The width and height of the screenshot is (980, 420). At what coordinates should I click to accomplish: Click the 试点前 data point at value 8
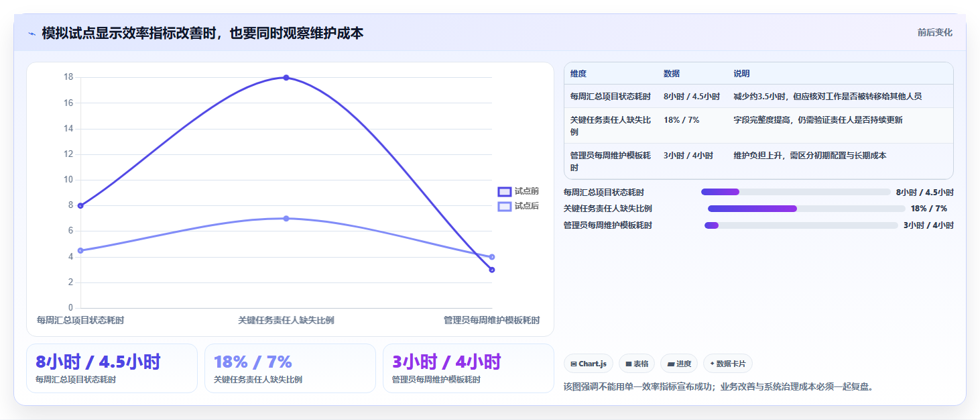(x=80, y=206)
